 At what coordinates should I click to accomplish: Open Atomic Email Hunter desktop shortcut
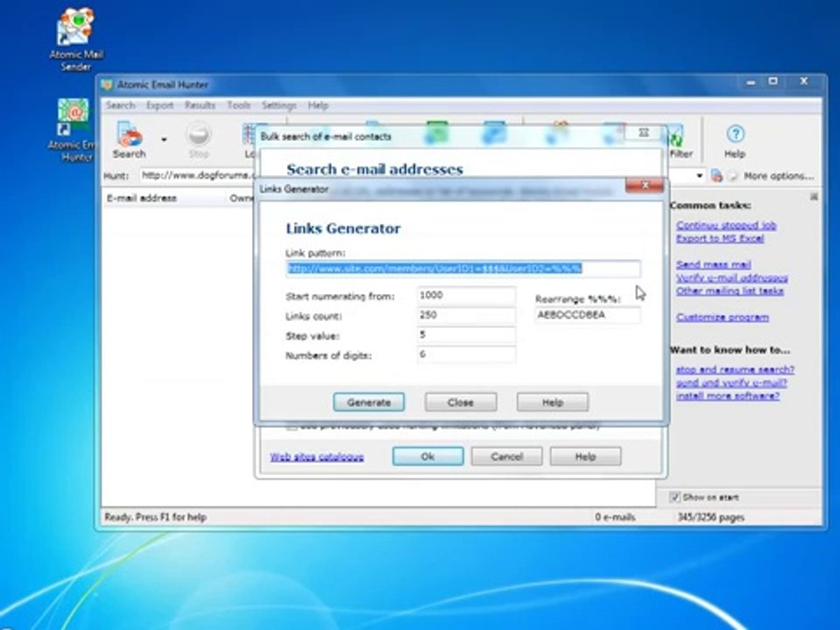coord(73,129)
